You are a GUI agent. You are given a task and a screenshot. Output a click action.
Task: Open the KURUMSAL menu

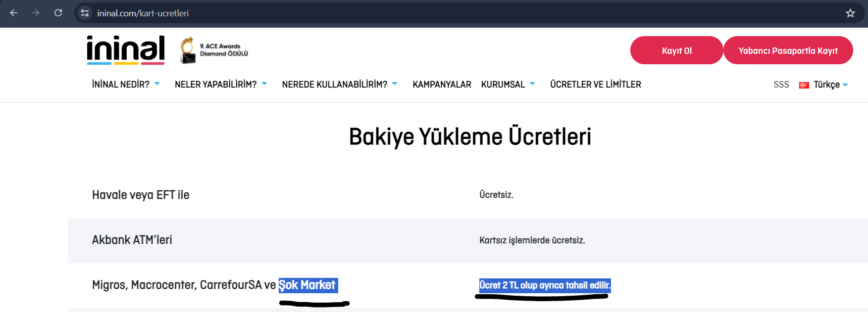click(503, 85)
